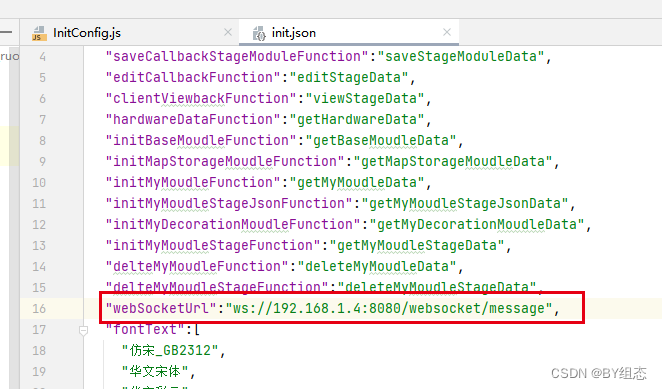Place cursor on the webSocketUrl key
This screenshot has height=389, width=662.
click(x=161, y=308)
